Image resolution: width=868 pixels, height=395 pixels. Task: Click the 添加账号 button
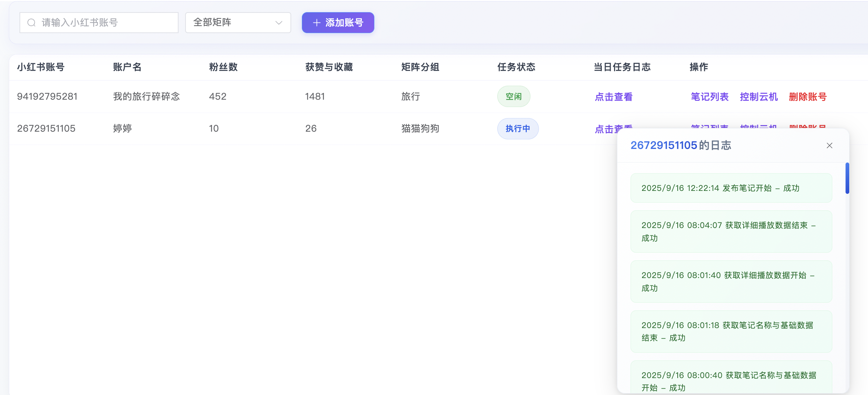tap(338, 23)
